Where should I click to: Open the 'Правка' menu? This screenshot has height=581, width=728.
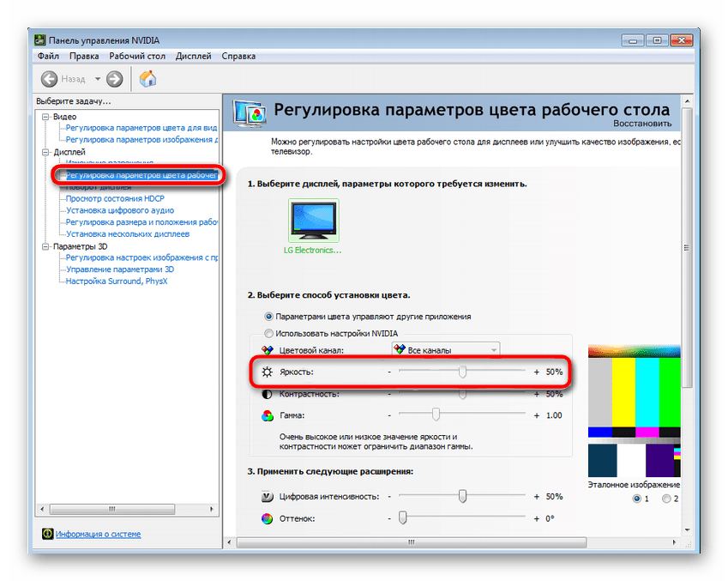84,56
